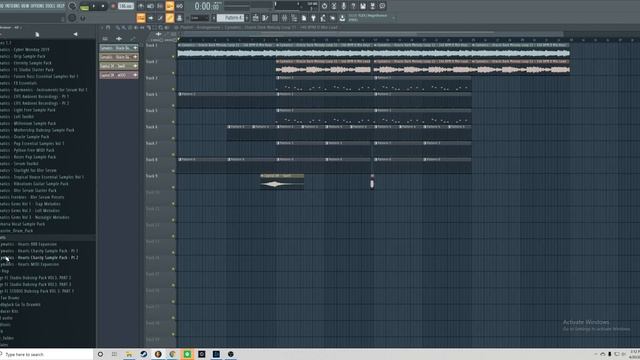Toggle loop recording icon

click(180, 6)
